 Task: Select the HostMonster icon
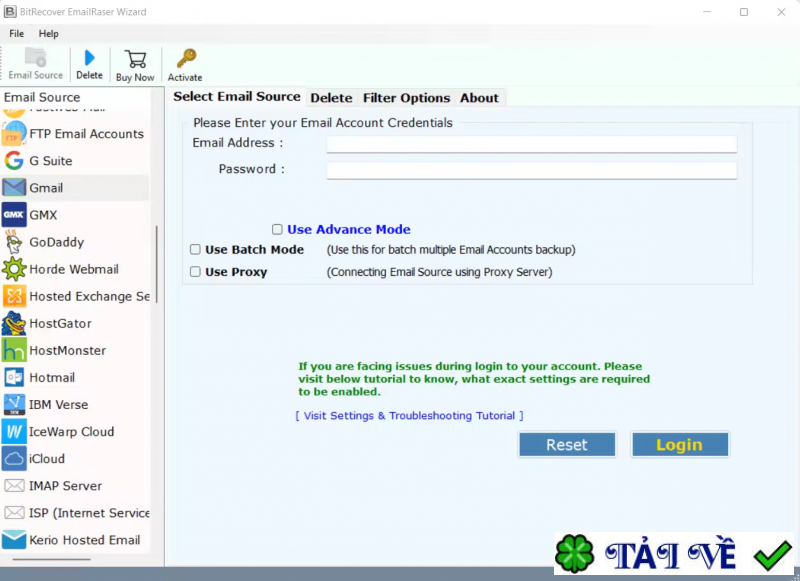click(x=14, y=350)
